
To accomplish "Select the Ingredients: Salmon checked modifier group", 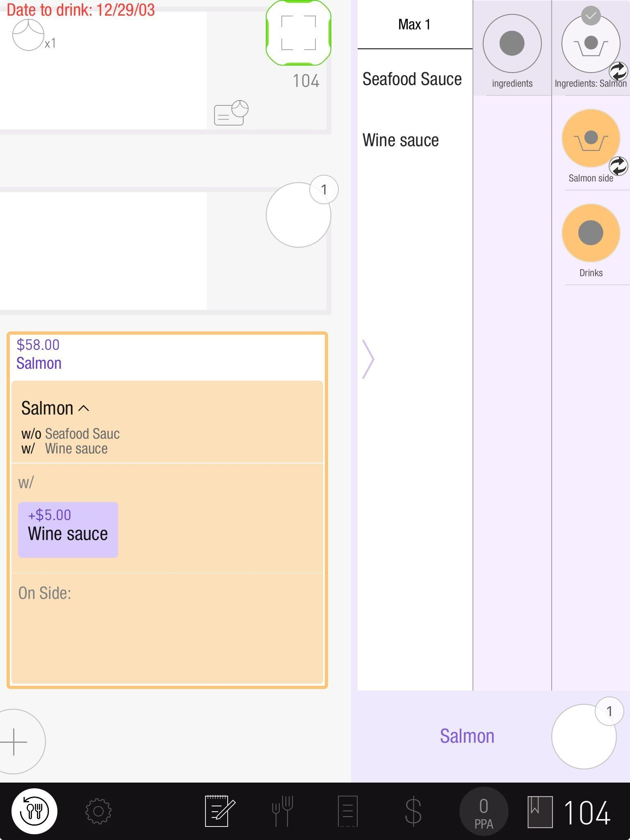I will click(x=591, y=44).
